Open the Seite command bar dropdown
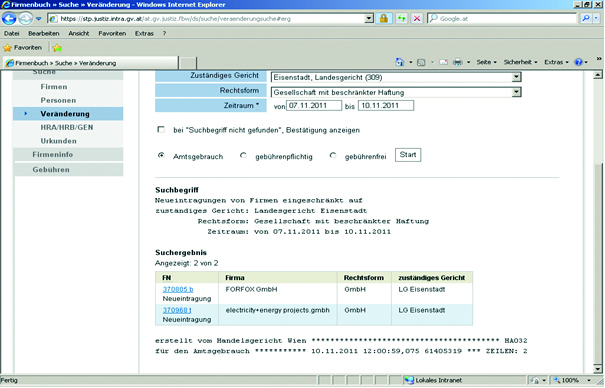The height and width of the screenshot is (388, 605). [x=486, y=62]
